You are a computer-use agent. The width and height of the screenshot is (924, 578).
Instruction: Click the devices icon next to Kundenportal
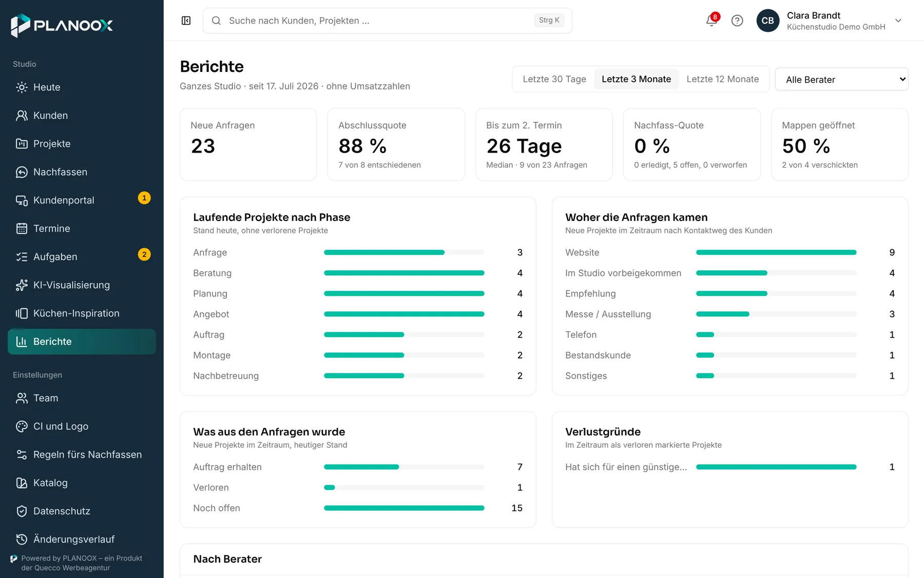(x=22, y=200)
